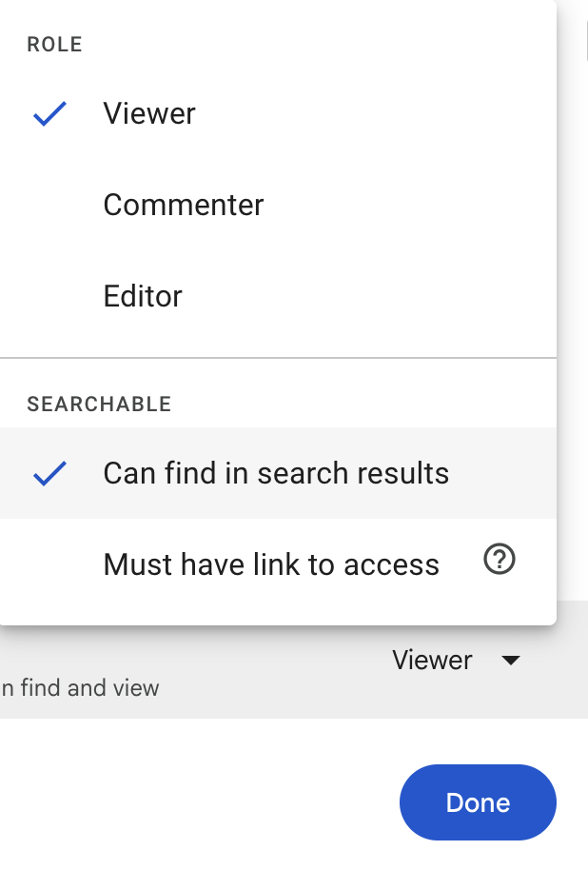This screenshot has width=588, height=870.
Task: Open the Viewer role dropdown at bottom
Action: pyautogui.click(x=456, y=661)
